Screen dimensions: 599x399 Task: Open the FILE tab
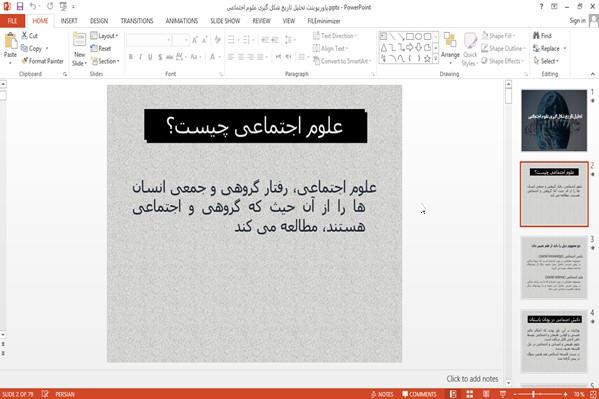12,21
